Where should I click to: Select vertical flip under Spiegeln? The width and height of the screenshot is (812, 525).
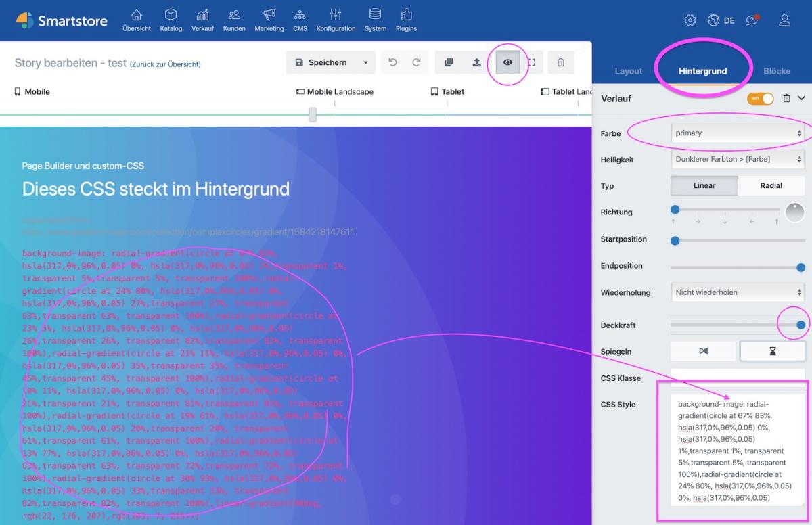[x=773, y=350]
